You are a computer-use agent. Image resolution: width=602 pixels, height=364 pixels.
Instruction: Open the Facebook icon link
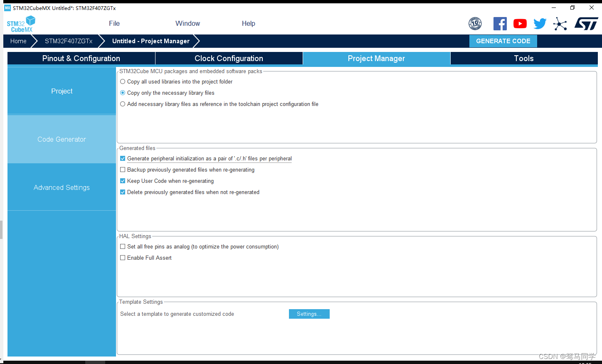pyautogui.click(x=500, y=24)
